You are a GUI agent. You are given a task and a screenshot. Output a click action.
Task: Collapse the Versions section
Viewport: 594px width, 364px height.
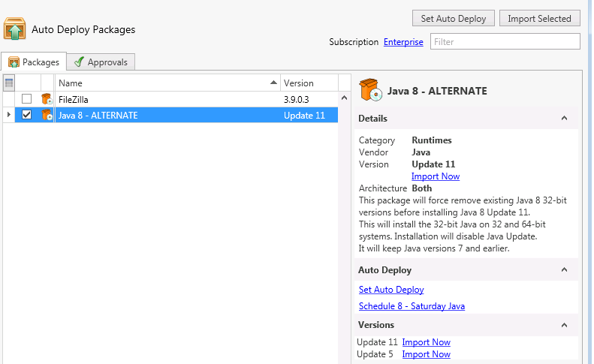click(564, 325)
